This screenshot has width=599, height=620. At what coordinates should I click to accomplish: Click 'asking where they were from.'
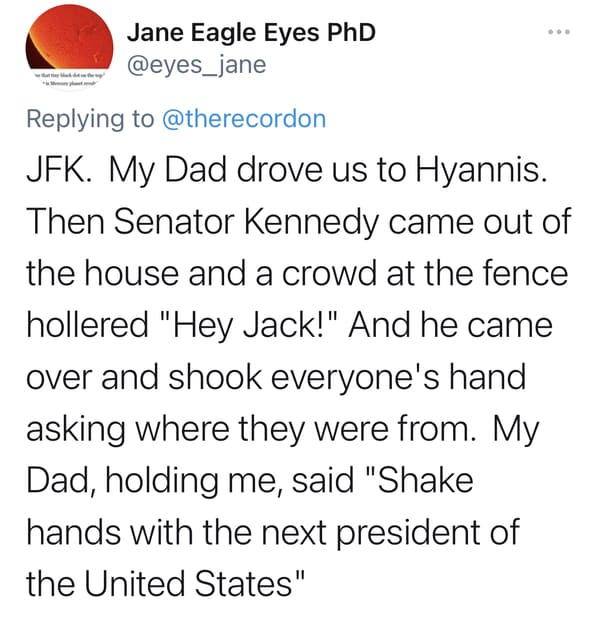tap(251, 429)
